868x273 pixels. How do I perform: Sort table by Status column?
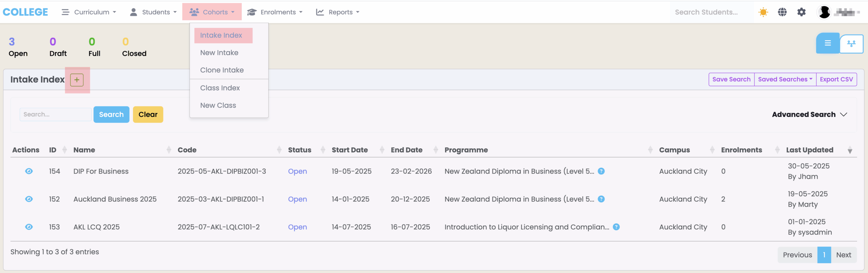tap(306, 150)
